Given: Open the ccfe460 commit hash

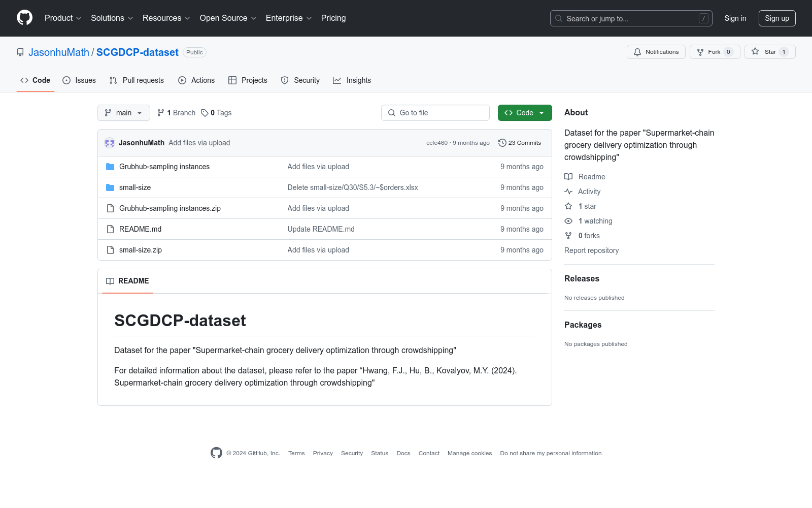Looking at the screenshot, I should click(437, 143).
